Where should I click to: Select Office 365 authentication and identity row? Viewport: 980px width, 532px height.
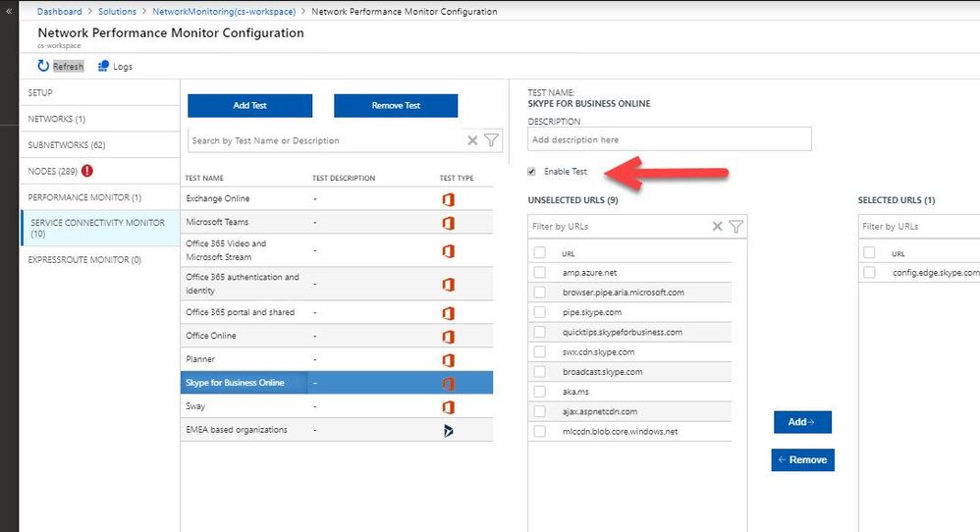[x=337, y=284]
